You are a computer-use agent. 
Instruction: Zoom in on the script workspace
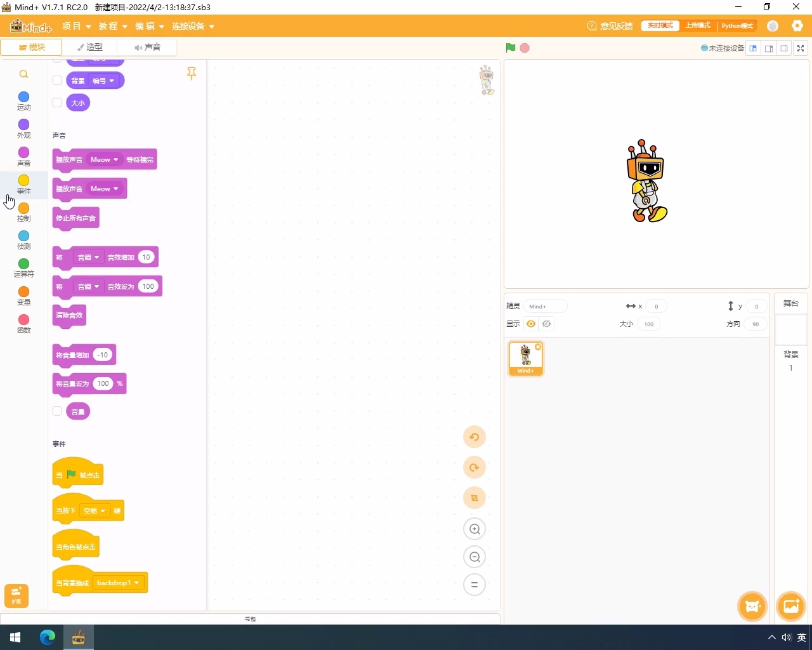[475, 529]
